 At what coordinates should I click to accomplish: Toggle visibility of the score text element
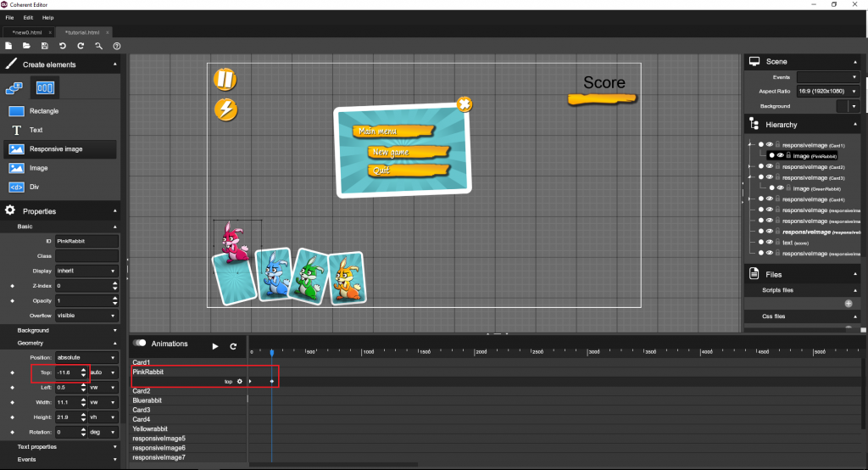click(x=770, y=243)
